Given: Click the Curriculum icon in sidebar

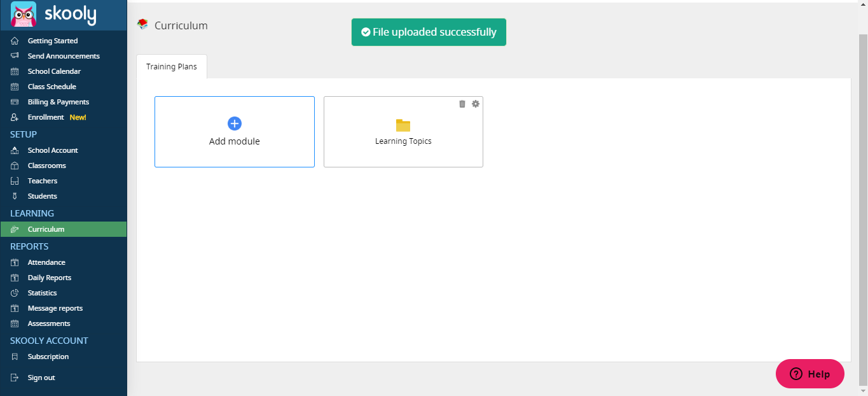Looking at the screenshot, I should click(x=15, y=229).
